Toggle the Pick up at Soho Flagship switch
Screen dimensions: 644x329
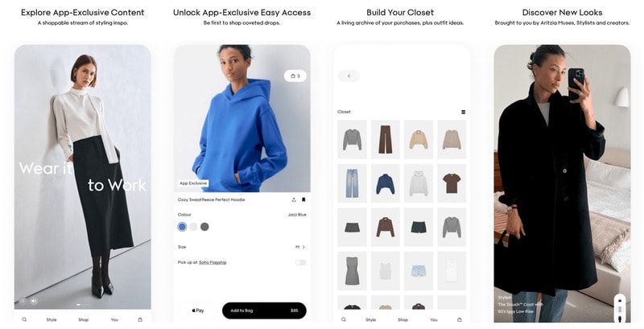tap(300, 262)
